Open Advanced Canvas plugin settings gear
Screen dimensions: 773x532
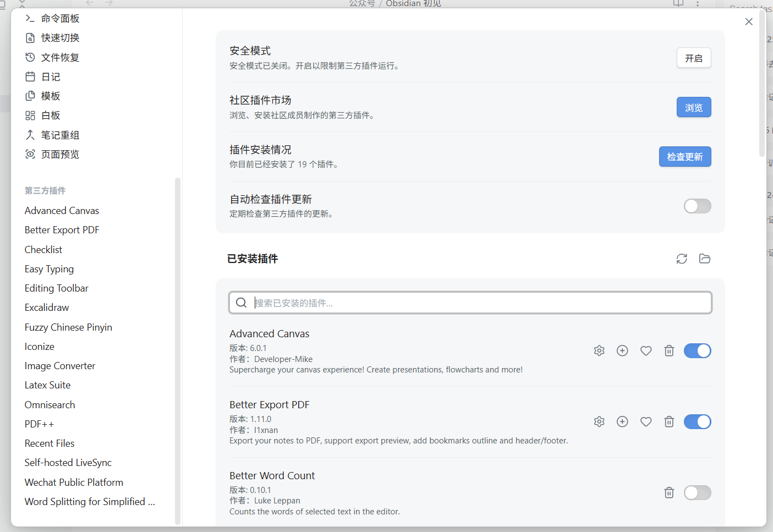tap(599, 350)
